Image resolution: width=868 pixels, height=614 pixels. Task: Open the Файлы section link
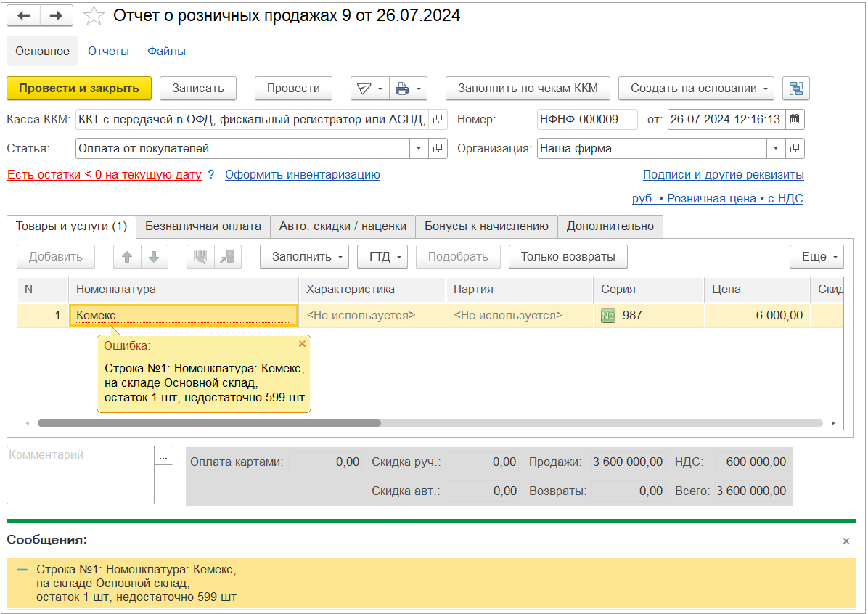click(166, 51)
